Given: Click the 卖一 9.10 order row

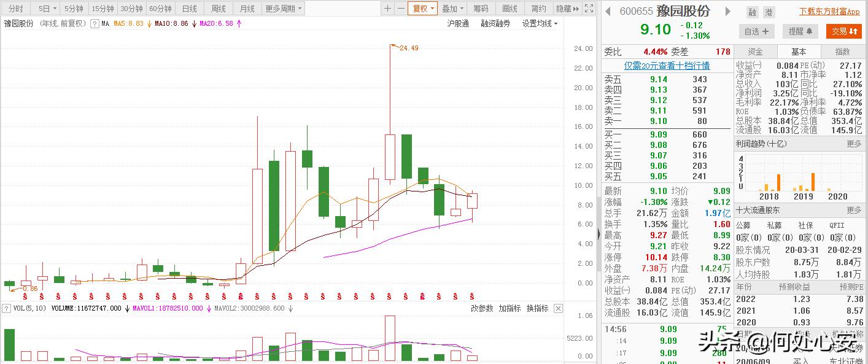Looking at the screenshot, I should (667, 121).
